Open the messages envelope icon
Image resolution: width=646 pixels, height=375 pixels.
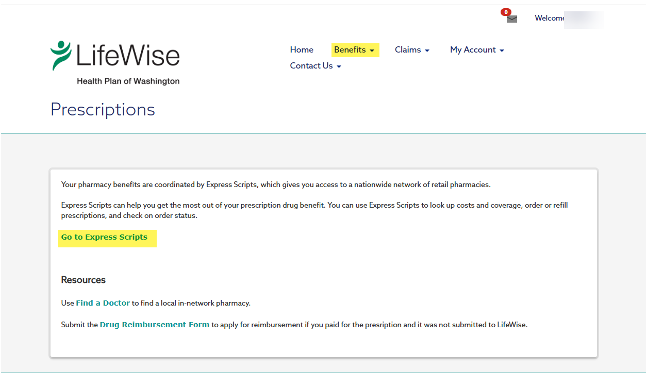512,19
